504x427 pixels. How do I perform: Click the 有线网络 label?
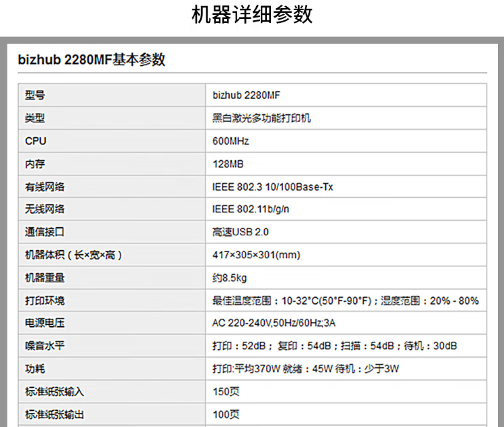pos(44,187)
